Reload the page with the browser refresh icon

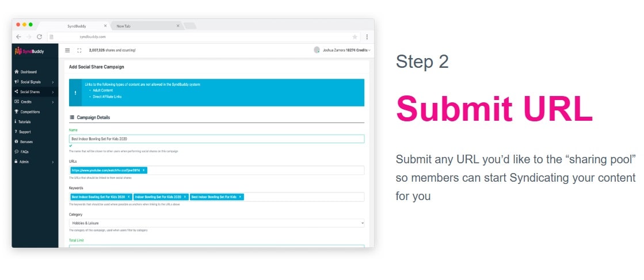(39, 36)
